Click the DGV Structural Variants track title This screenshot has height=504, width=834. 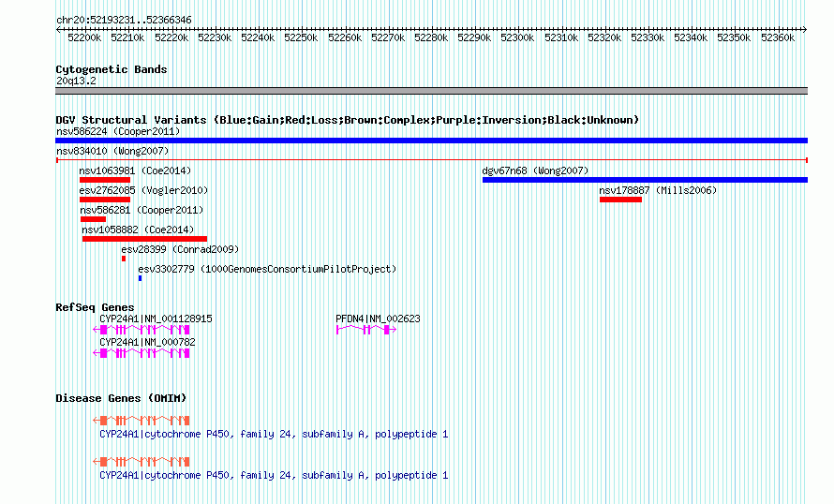pos(348,120)
